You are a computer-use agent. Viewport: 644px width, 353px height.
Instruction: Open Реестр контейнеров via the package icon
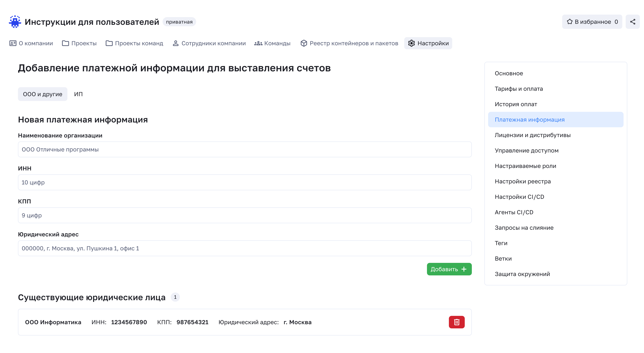[304, 43]
